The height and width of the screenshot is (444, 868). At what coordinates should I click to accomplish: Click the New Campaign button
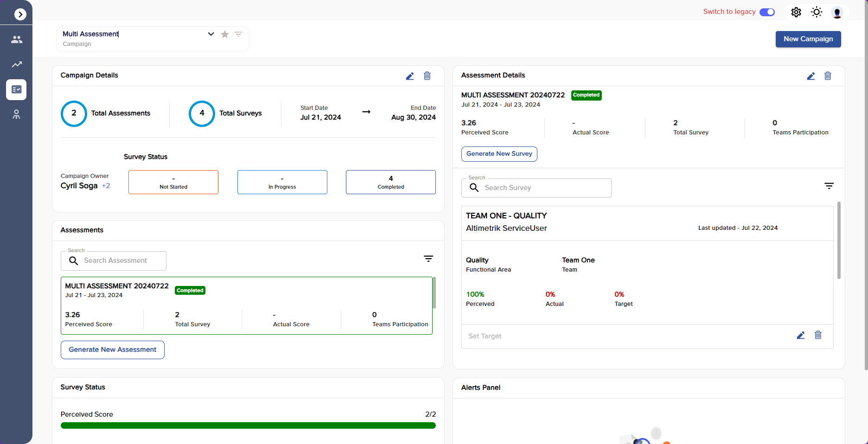coord(808,39)
